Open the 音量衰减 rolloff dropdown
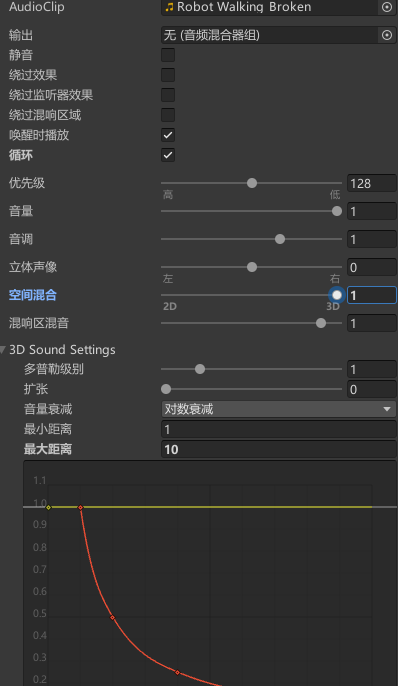 point(279,409)
